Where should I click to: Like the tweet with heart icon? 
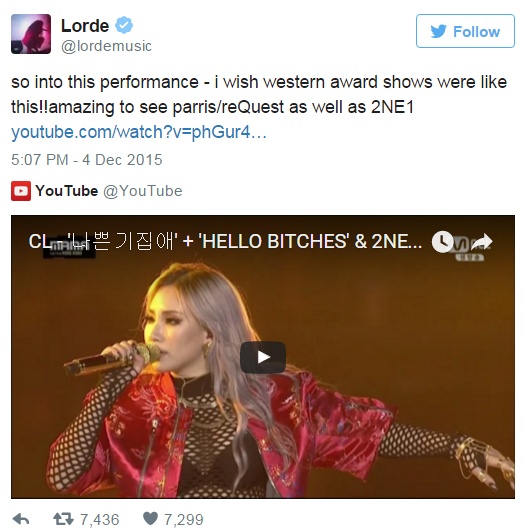coord(150,519)
